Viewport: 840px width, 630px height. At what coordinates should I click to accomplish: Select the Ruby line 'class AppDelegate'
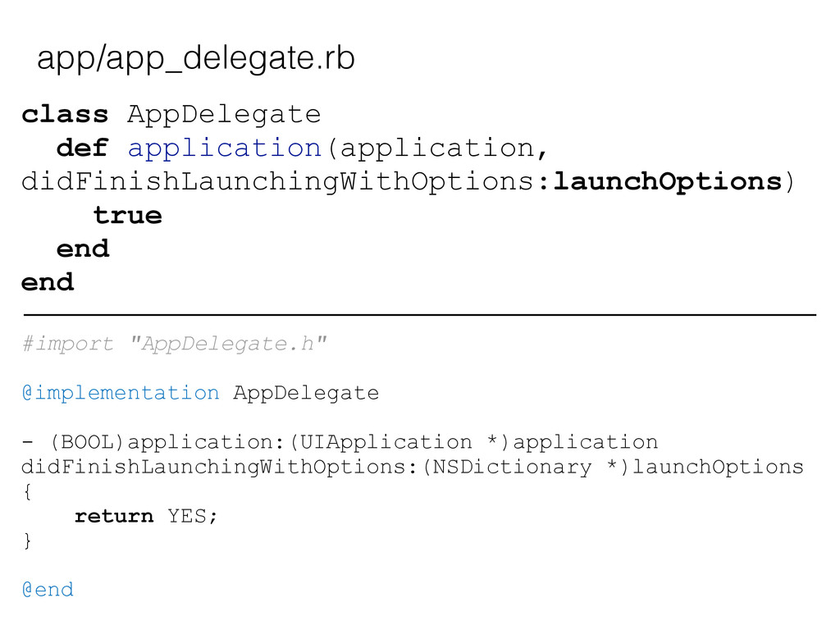click(x=171, y=115)
